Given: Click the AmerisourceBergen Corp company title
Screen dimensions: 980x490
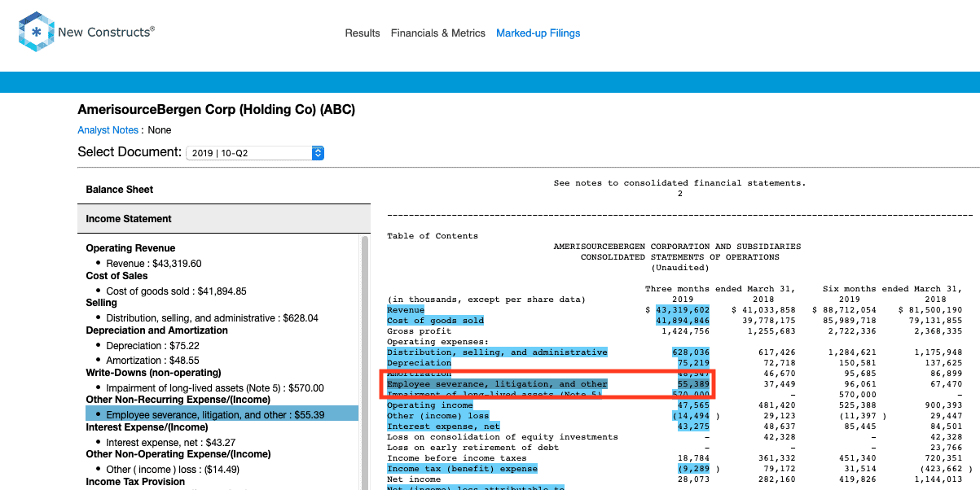Looking at the screenshot, I should coord(216,109).
